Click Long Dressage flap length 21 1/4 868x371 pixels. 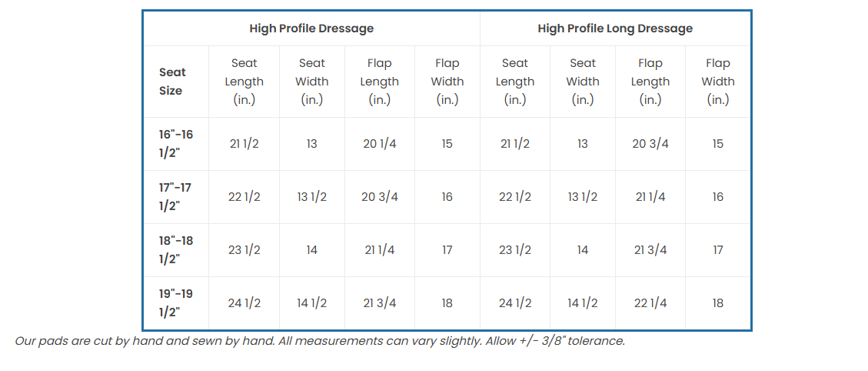650,197
